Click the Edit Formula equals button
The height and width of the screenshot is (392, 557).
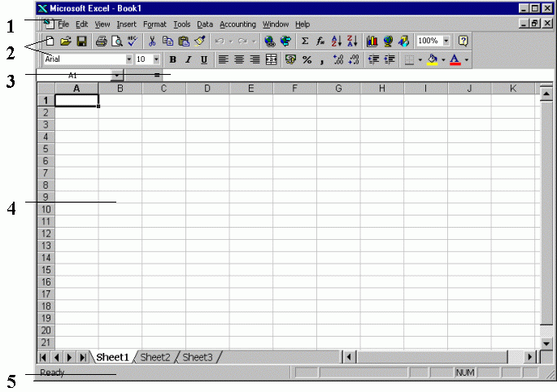(157, 76)
